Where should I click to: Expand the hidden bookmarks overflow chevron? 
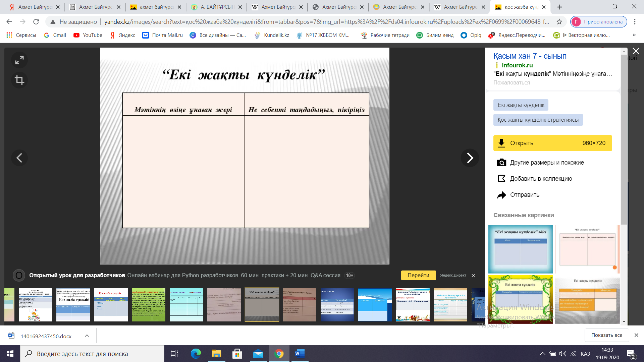[634, 35]
